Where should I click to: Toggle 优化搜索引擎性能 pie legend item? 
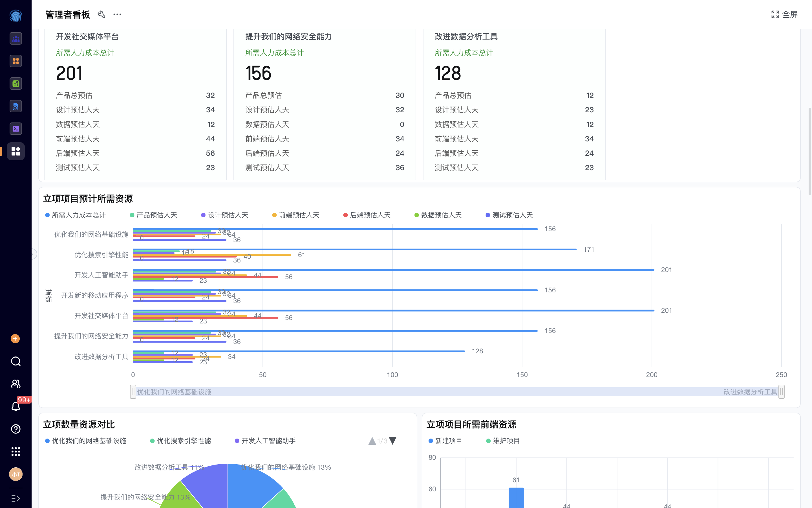pos(180,441)
